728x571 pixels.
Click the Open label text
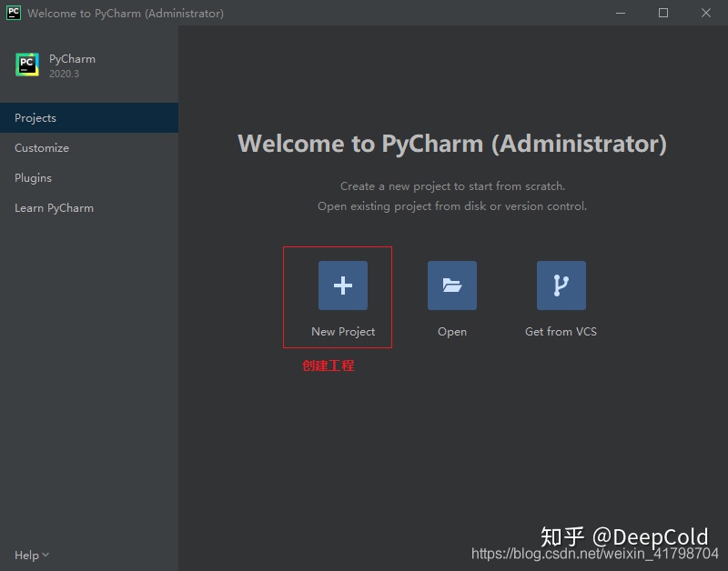pyautogui.click(x=451, y=332)
